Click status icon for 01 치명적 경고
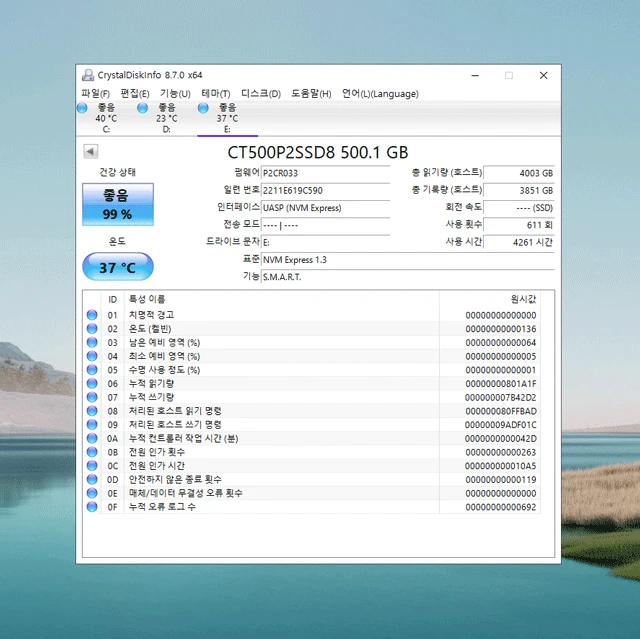Viewport: 640px width, 639px height. click(92, 315)
